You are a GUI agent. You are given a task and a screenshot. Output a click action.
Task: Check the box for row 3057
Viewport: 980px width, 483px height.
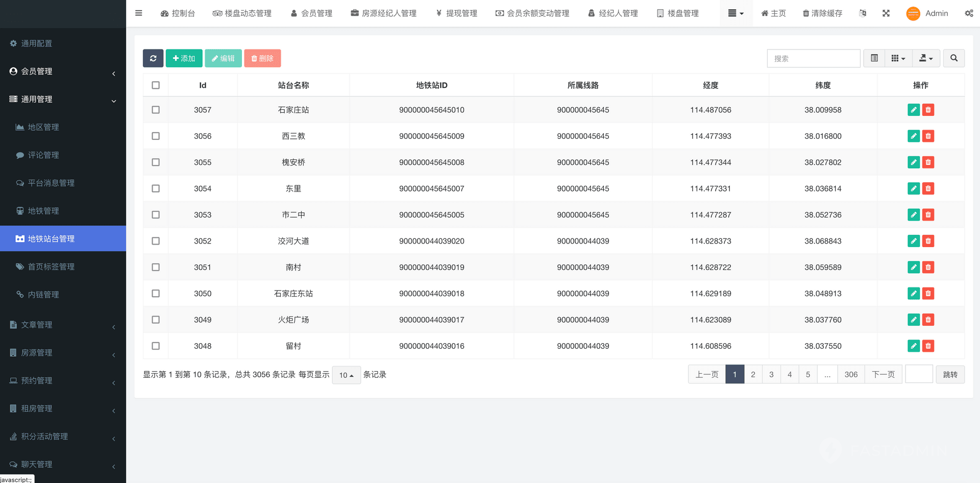(156, 110)
